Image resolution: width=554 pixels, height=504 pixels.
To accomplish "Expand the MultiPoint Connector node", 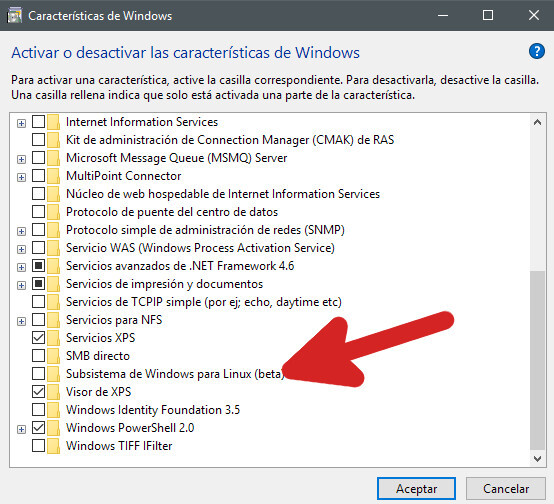I will coord(21,177).
